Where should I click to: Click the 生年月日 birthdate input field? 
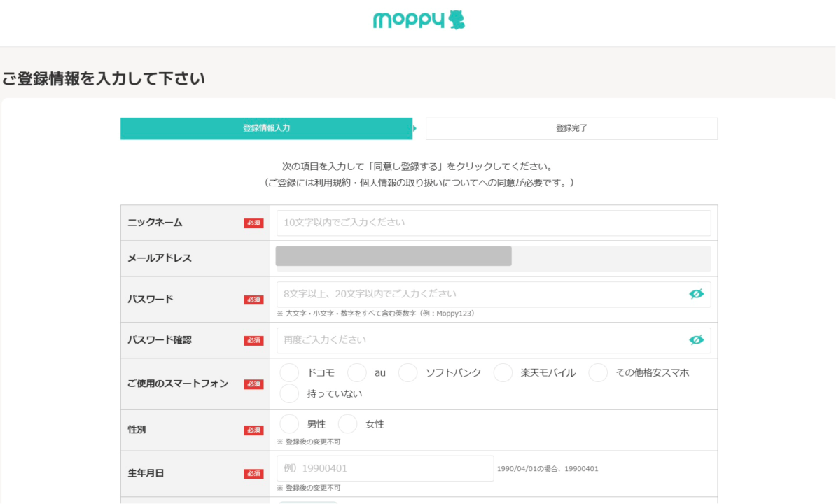[x=385, y=468]
